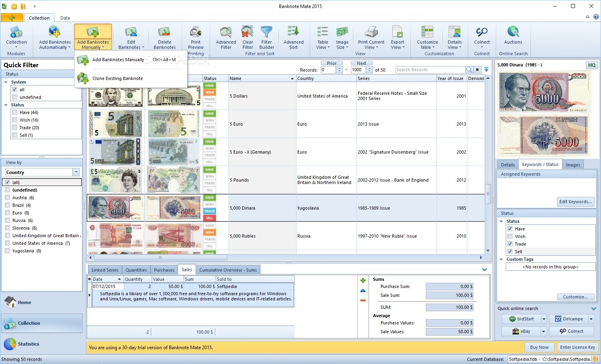Open the Advanced Filter tool
601x364 pixels.
coord(226,37)
